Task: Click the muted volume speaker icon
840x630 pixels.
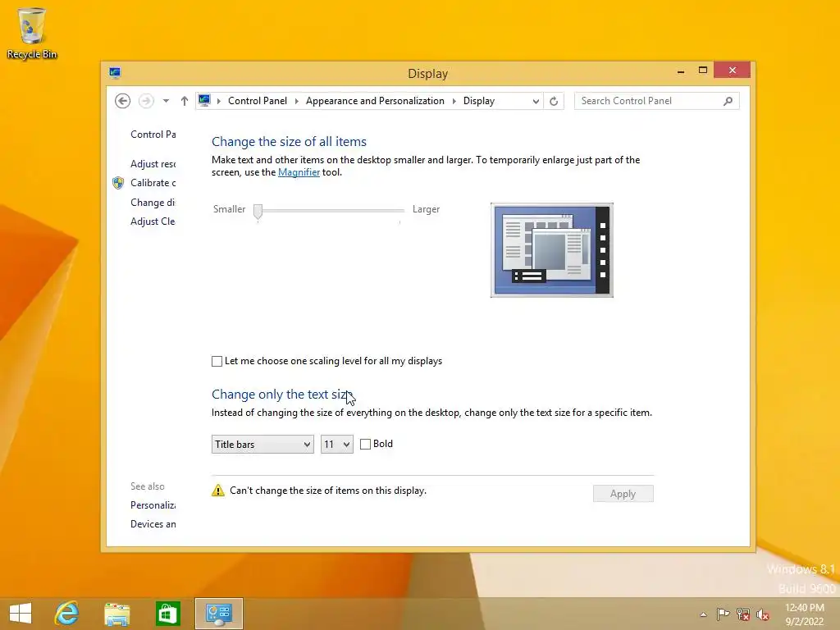Action: (x=763, y=614)
